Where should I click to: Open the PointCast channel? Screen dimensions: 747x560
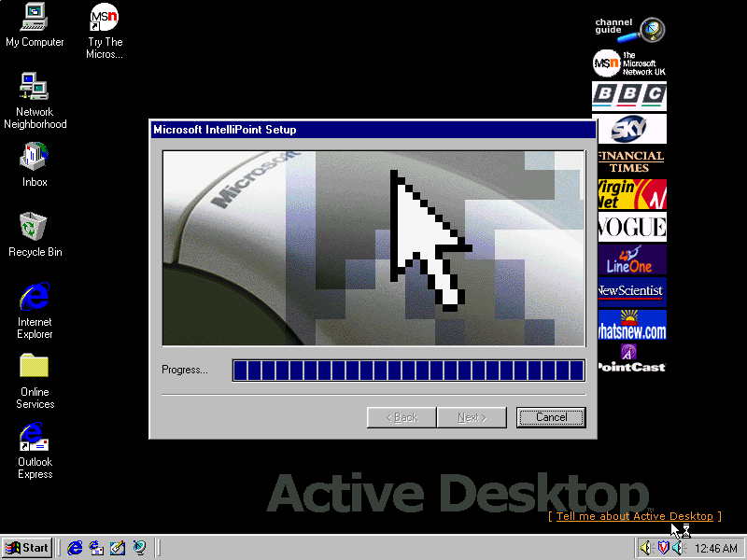[x=629, y=357]
